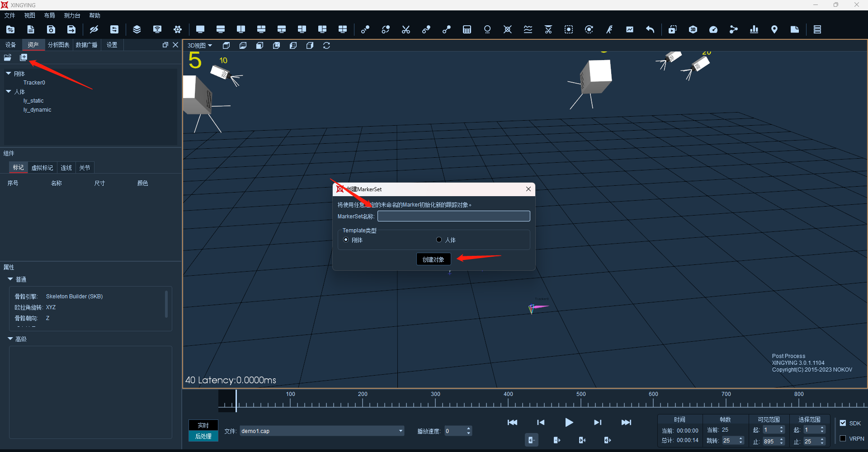The image size is (868, 452).
Task: Click the timeline at frame 400
Action: tap(508, 401)
